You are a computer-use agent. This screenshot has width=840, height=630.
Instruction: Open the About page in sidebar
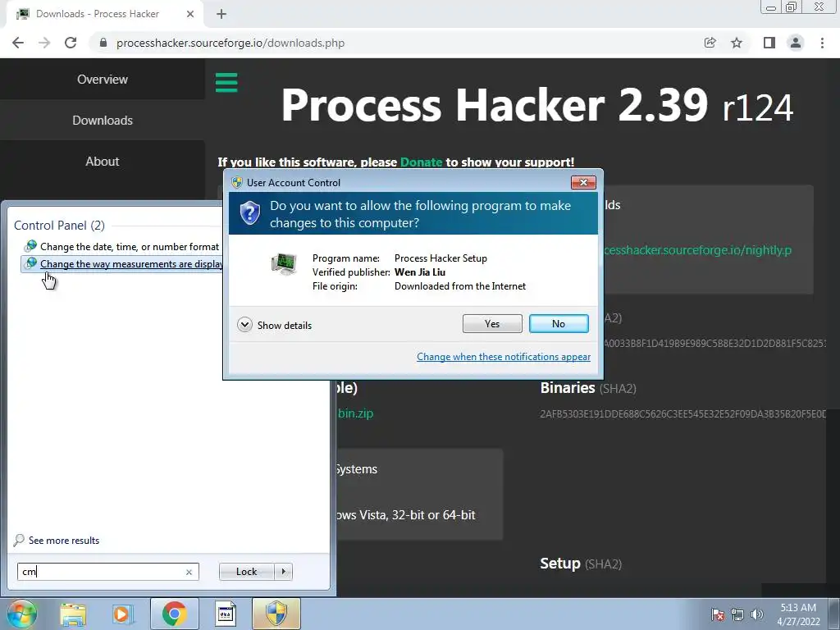(103, 162)
